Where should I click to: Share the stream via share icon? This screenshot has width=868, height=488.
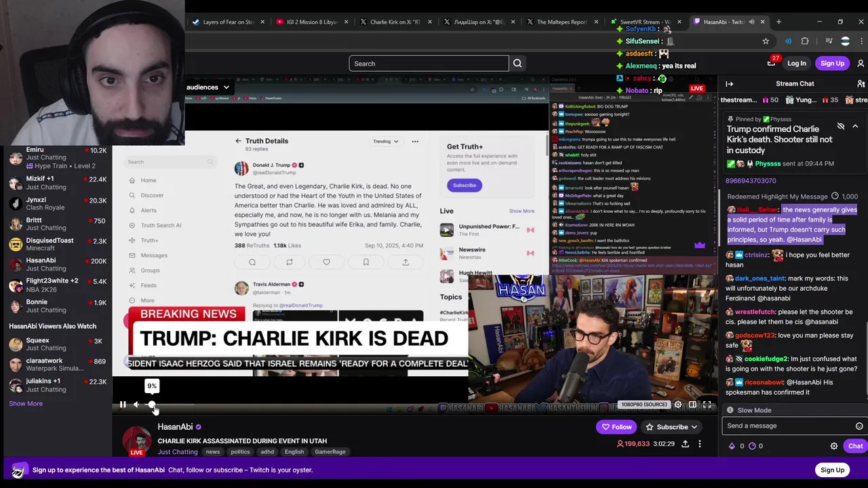click(x=685, y=444)
